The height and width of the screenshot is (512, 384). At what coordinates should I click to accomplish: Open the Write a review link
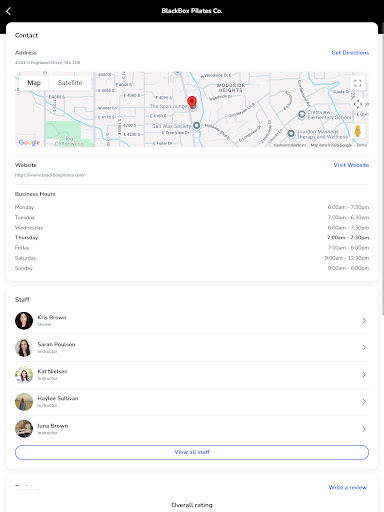348,487
